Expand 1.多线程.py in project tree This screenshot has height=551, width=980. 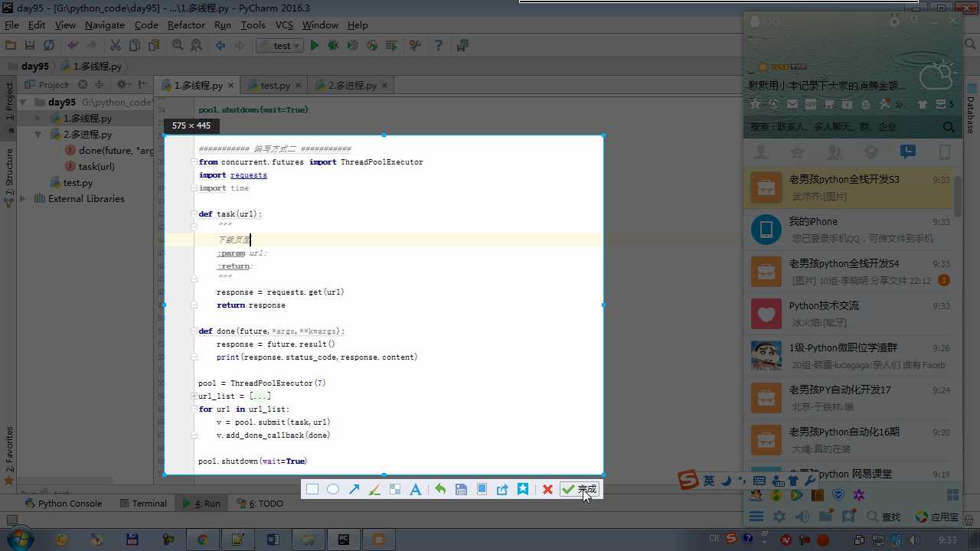pyautogui.click(x=38, y=119)
